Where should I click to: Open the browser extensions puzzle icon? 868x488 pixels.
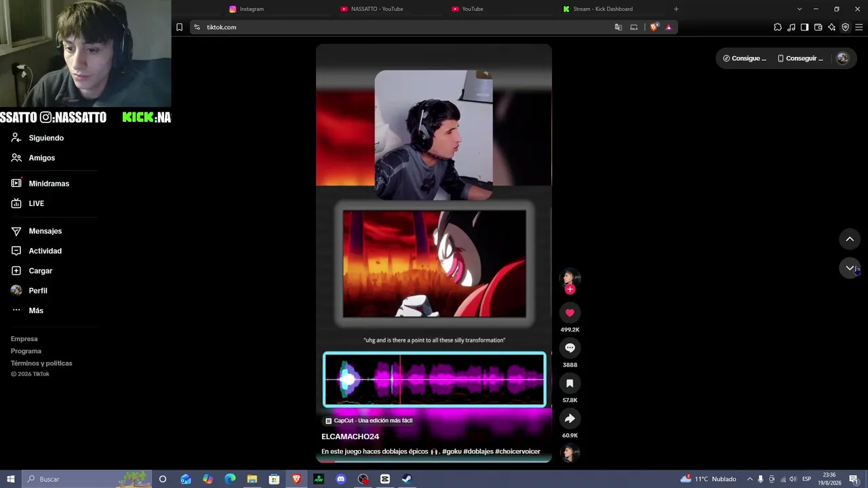tap(778, 27)
